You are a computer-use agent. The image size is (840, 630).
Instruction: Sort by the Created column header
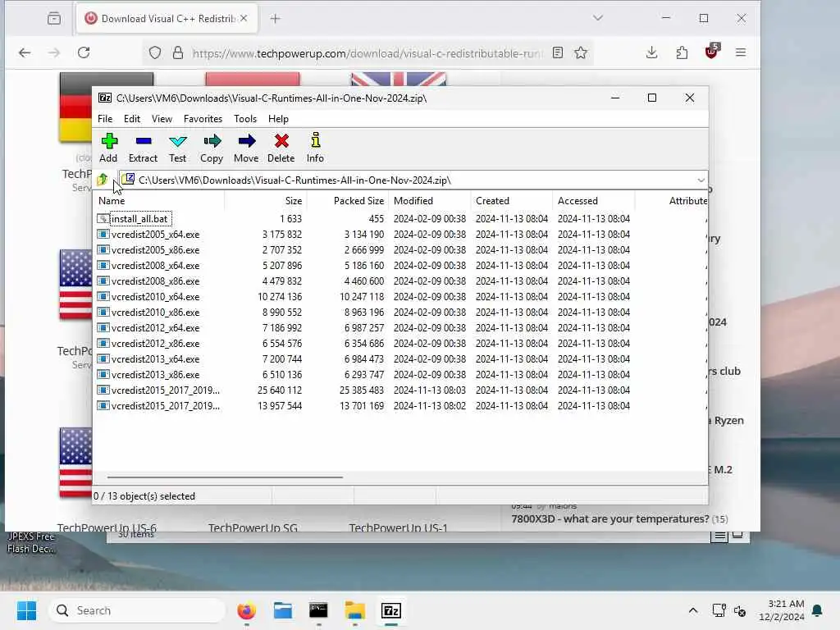click(x=512, y=201)
